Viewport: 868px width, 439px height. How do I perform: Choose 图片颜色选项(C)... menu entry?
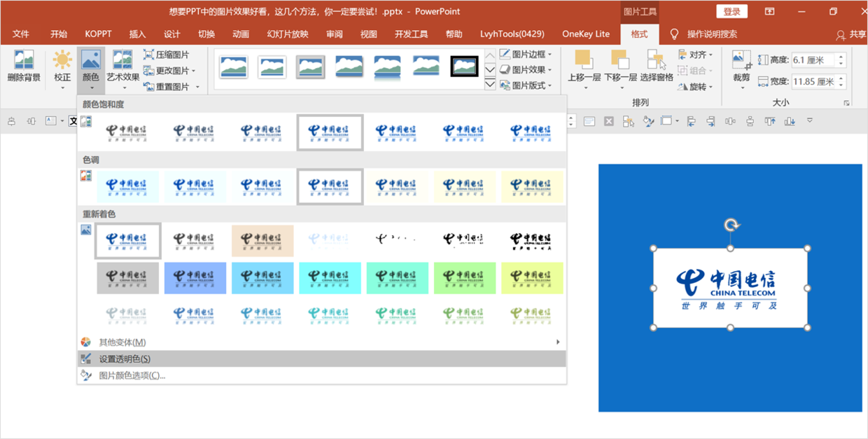321,376
